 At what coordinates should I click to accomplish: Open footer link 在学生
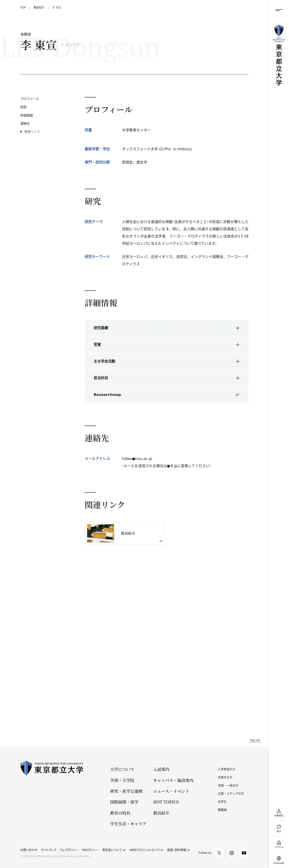click(222, 802)
